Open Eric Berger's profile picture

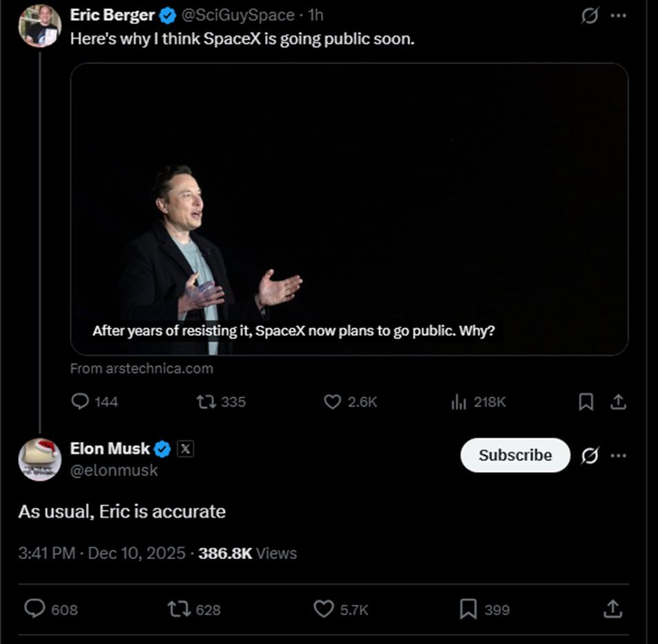pyautogui.click(x=39, y=26)
